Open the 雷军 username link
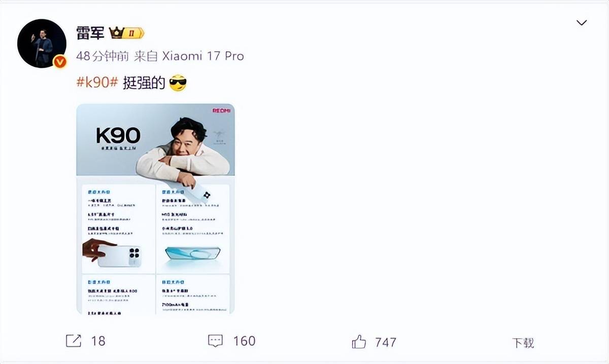 point(90,33)
